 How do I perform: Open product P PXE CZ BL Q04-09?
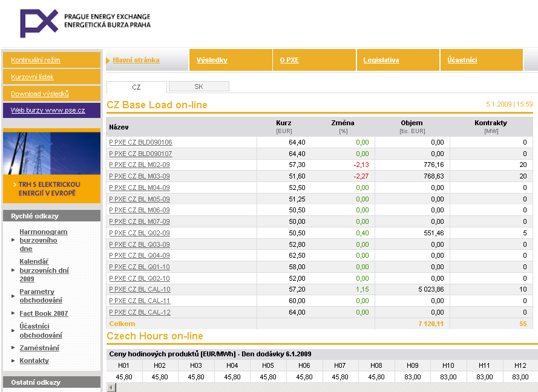139,255
